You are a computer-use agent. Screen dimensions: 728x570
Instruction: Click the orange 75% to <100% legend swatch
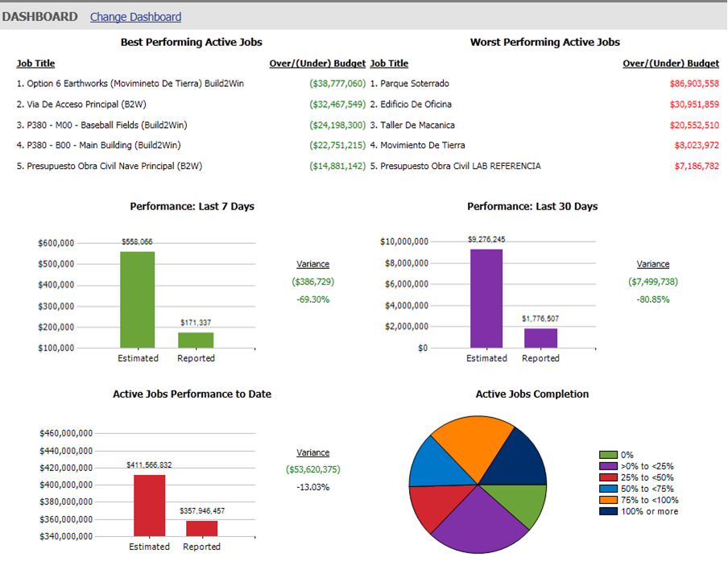coord(608,500)
